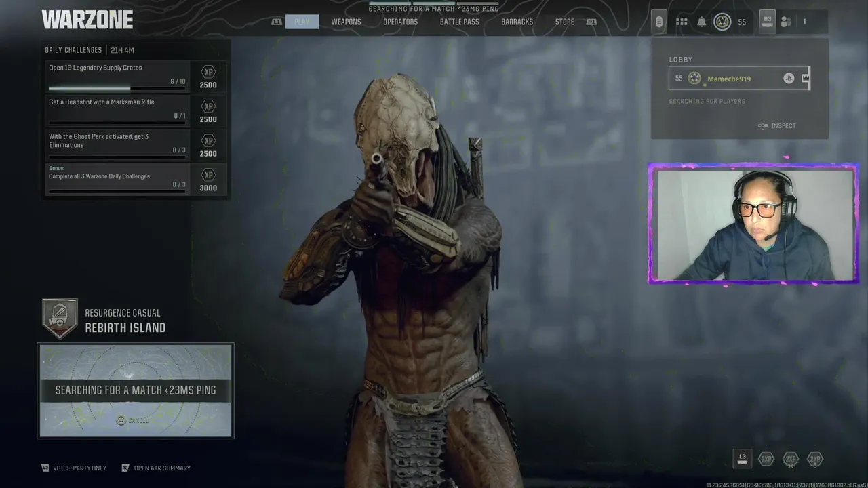Click the Resurgence Casual gas mask badge
Screen dimensions: 868x488
[60, 319]
